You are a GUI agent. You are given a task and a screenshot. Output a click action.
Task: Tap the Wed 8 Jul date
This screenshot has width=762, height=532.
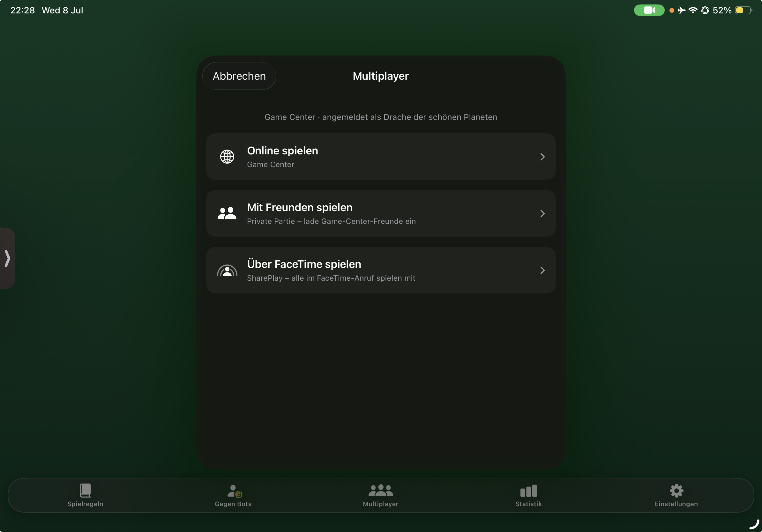[63, 10]
